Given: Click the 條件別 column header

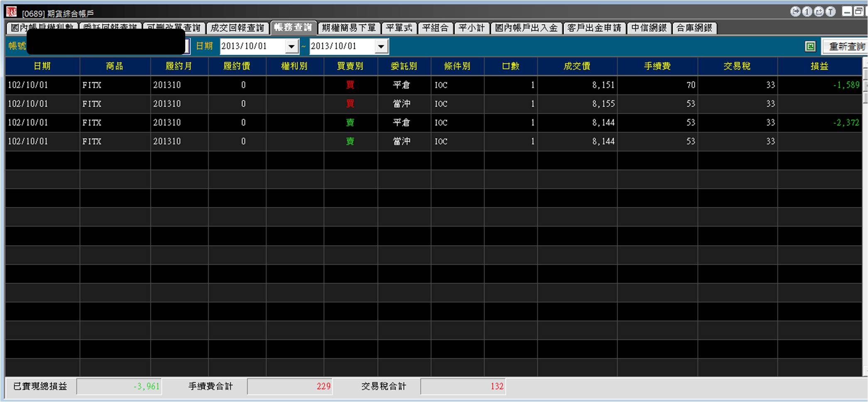Looking at the screenshot, I should pyautogui.click(x=458, y=66).
